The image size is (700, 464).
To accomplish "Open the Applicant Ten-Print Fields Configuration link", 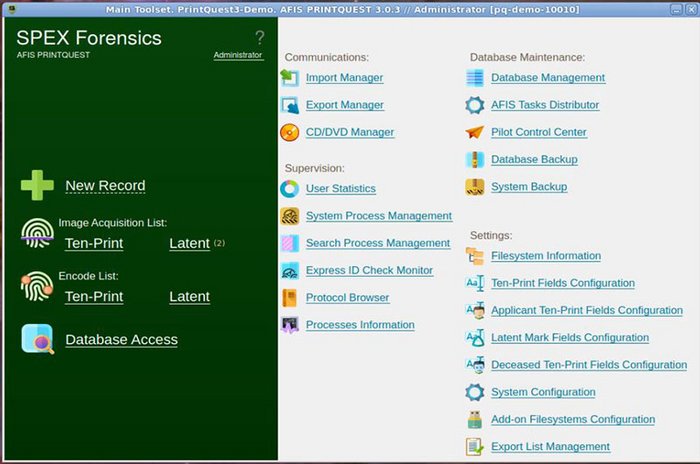I will pyautogui.click(x=587, y=310).
